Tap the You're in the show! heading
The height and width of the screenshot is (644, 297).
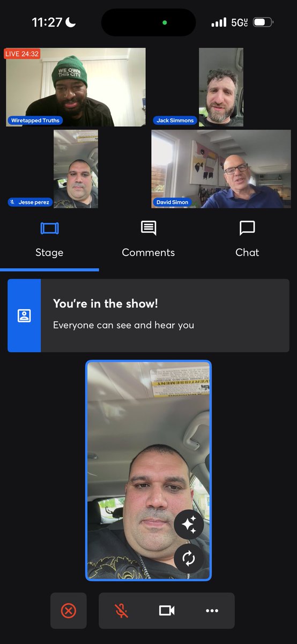(x=106, y=303)
